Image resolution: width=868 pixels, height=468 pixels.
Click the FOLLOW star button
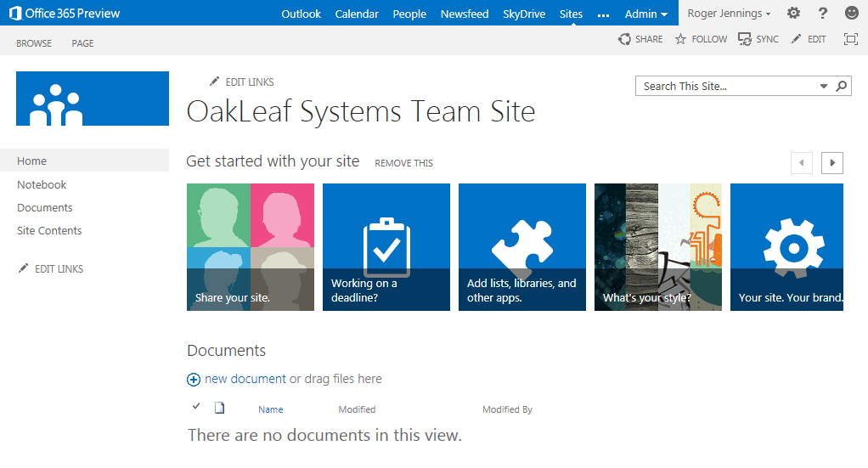[701, 39]
